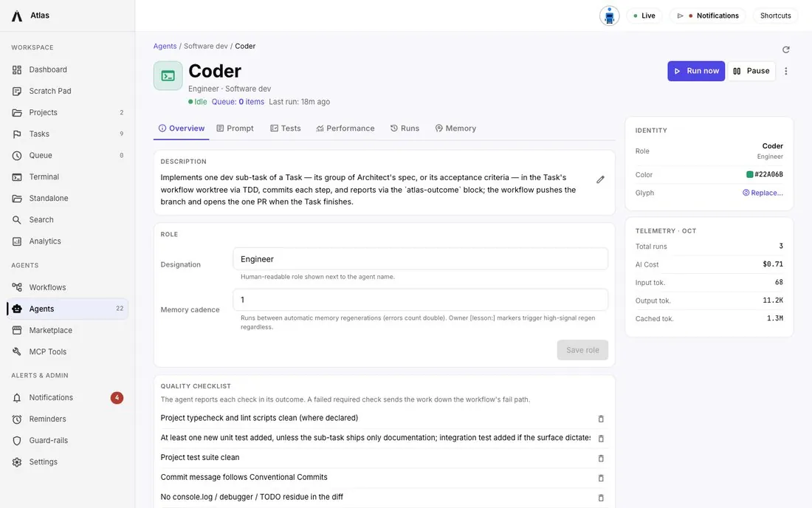Click the Run now button
This screenshot has width=812, height=508.
click(696, 72)
